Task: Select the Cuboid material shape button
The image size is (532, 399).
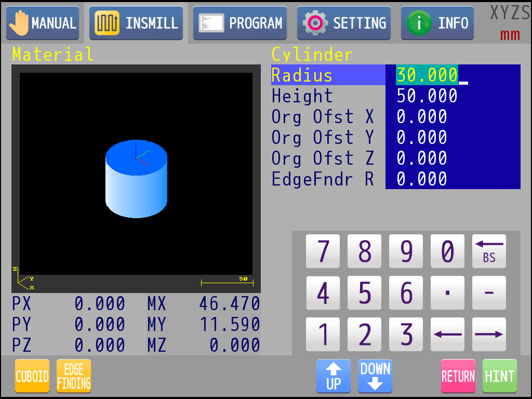Action: 32,376
